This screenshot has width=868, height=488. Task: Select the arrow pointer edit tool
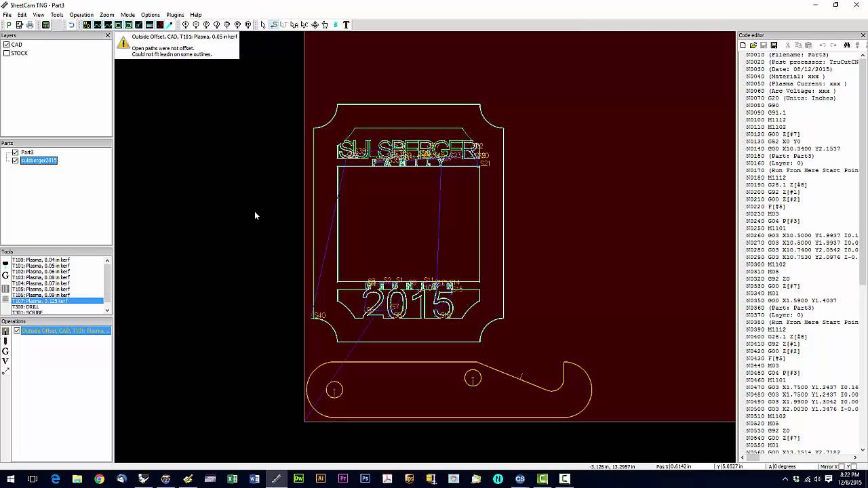tap(263, 25)
